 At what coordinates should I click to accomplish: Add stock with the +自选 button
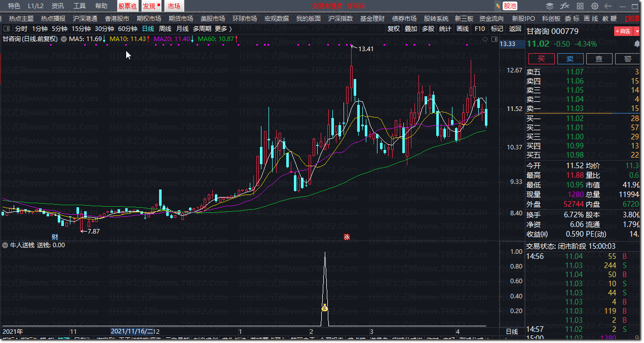coord(623,31)
